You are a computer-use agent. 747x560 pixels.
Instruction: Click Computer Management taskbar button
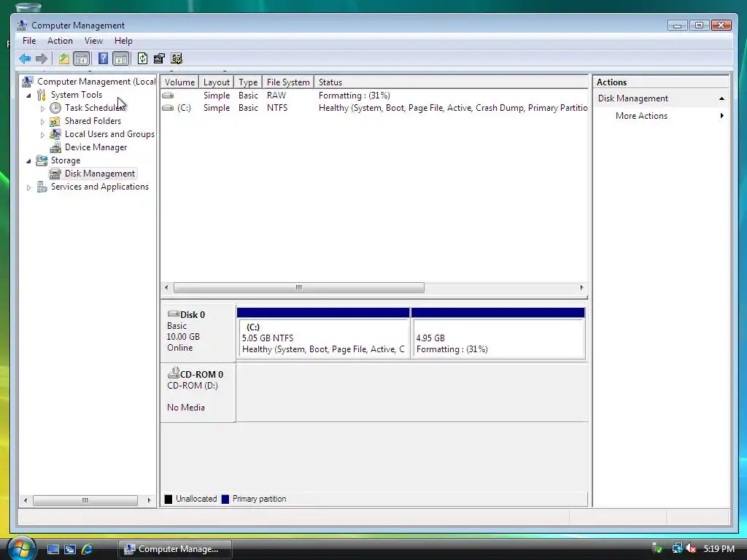pyautogui.click(x=175, y=549)
